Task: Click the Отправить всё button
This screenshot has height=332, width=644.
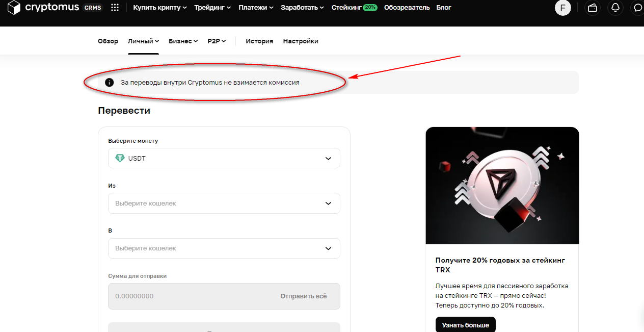Action: (304, 296)
